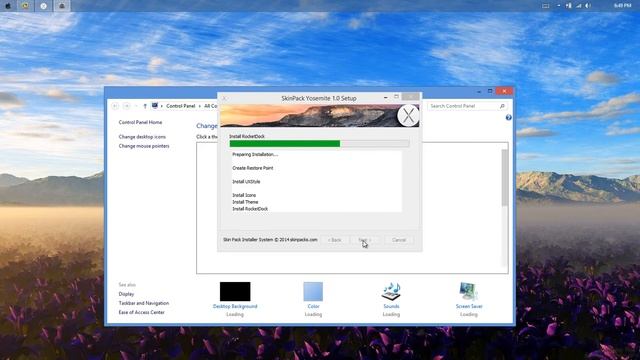
Task: Select Preparing Installation log line
Action: point(255,155)
